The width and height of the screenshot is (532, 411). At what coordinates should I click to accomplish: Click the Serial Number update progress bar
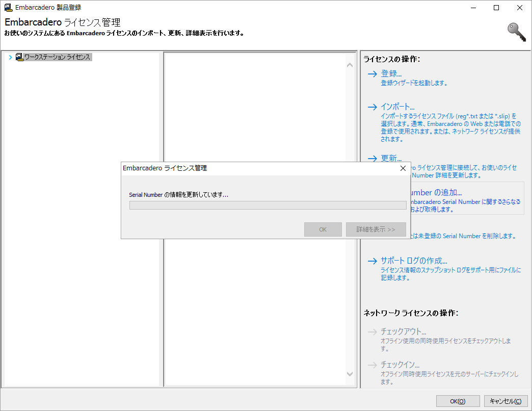point(268,205)
